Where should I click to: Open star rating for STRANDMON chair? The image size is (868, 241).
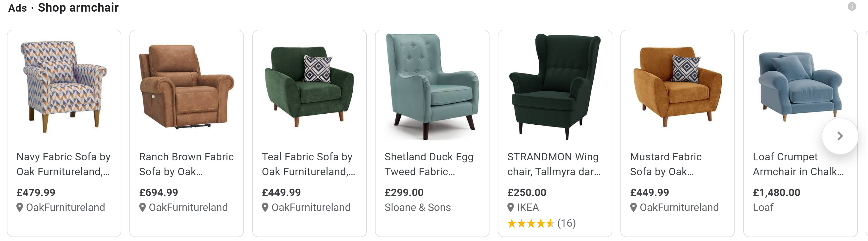542,223
